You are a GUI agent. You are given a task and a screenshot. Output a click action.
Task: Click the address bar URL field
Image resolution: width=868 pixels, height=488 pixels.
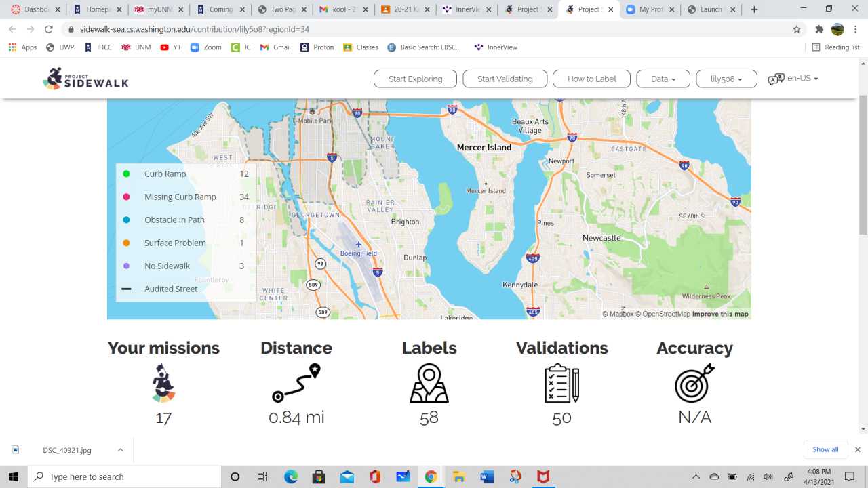click(427, 30)
